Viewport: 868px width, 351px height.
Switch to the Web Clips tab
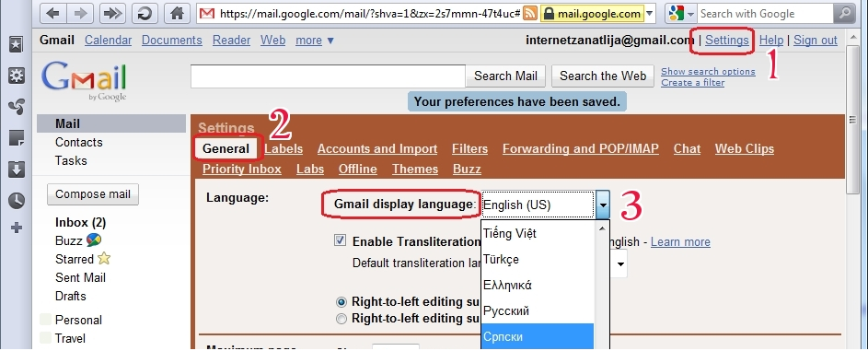[745, 148]
